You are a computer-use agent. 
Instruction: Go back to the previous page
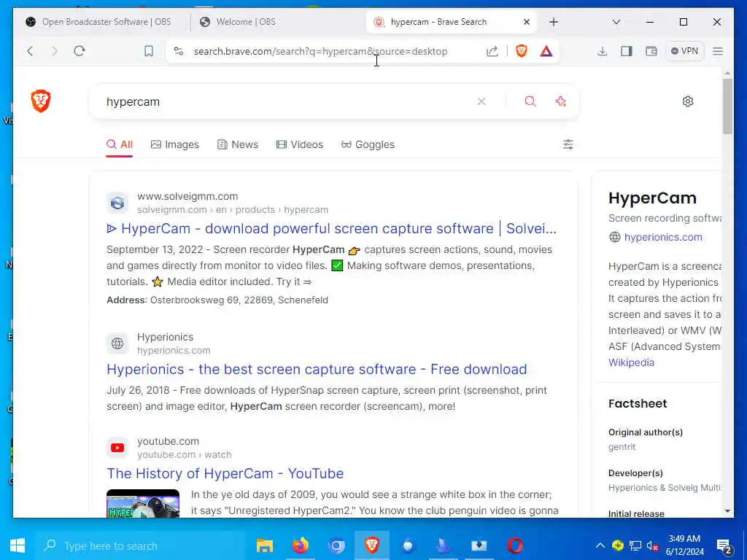point(31,51)
